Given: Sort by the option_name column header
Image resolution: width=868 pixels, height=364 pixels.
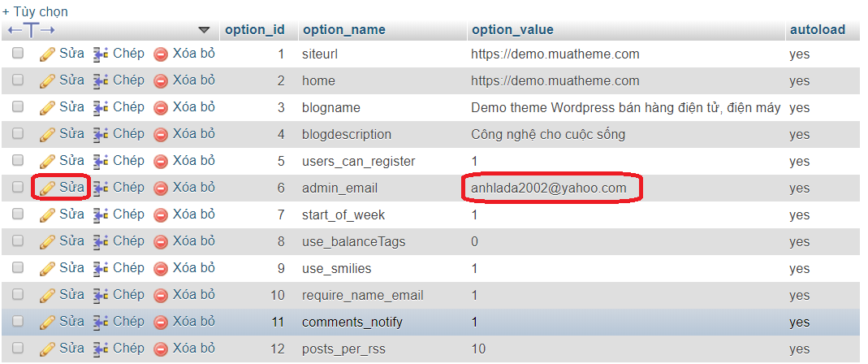Looking at the screenshot, I should click(x=343, y=30).
